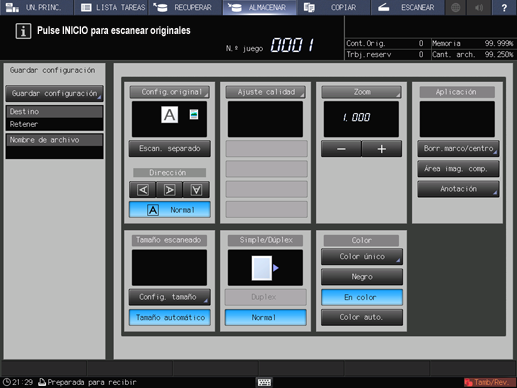Open Color único options
Viewport: 517px width, 388px height.
tap(362, 257)
